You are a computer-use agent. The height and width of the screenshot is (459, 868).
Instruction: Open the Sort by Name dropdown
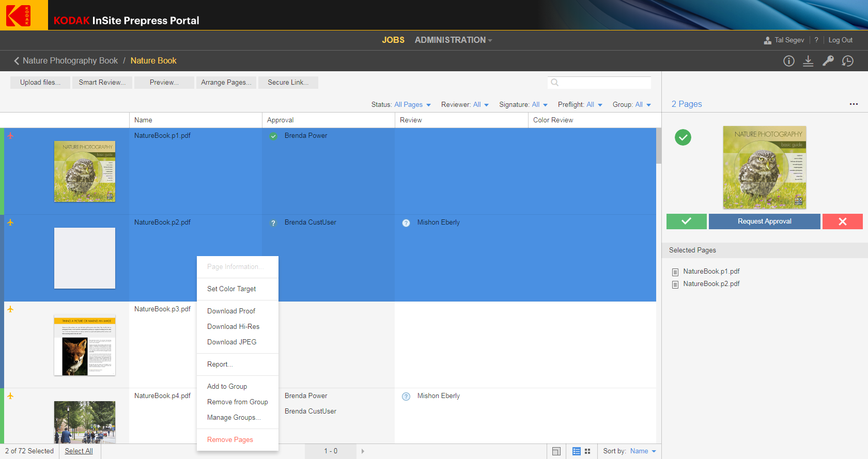click(x=642, y=451)
